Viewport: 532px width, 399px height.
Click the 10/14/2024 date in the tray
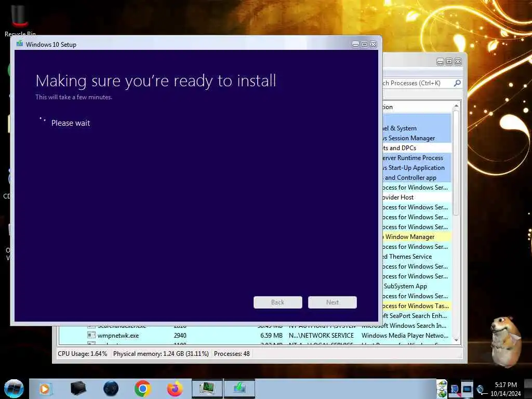pos(506,394)
